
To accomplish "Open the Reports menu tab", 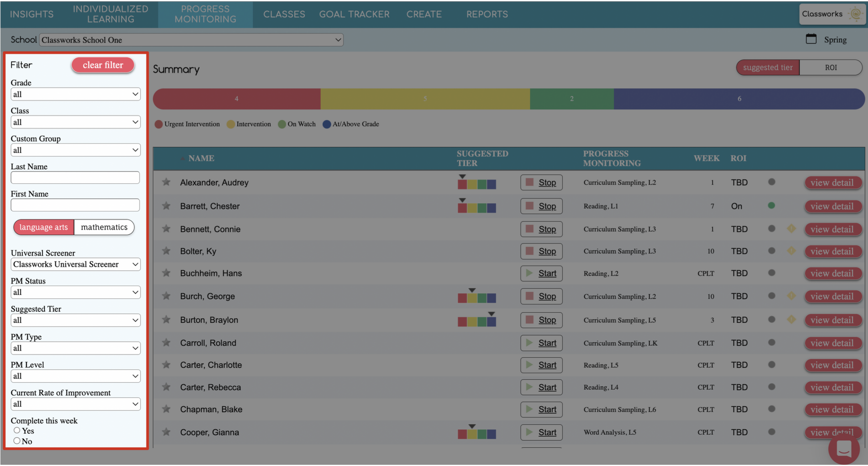I will coord(487,14).
